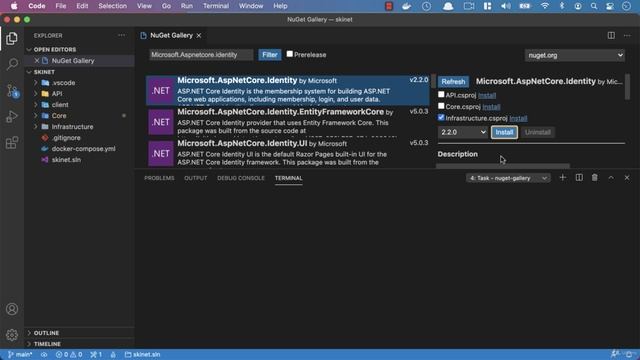Open Explorer more actions ellipsis
Viewport: 640px width, 360px height.
click(x=122, y=36)
